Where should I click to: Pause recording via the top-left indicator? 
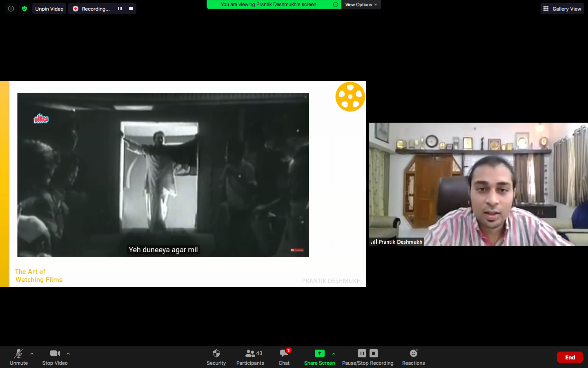click(x=119, y=9)
